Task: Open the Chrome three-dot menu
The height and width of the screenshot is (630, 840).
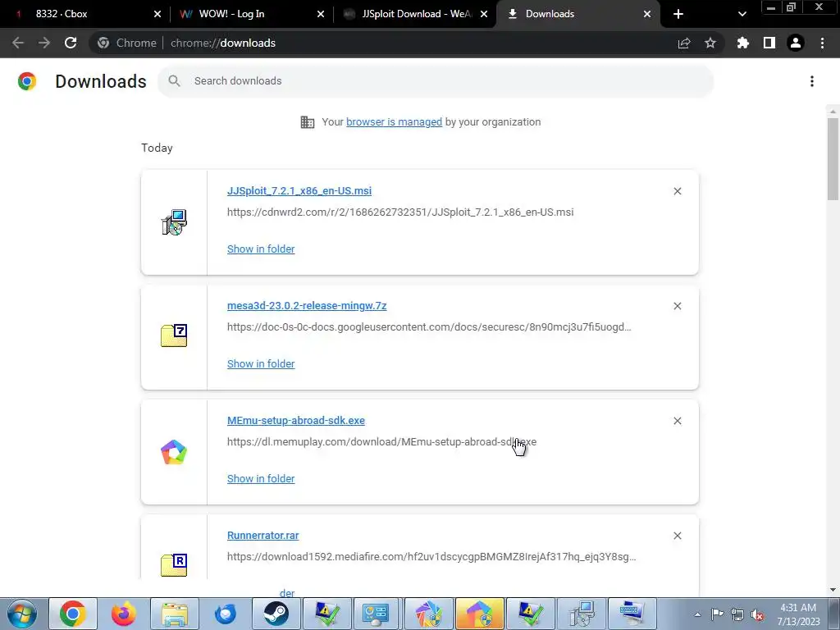Action: pyautogui.click(x=822, y=43)
